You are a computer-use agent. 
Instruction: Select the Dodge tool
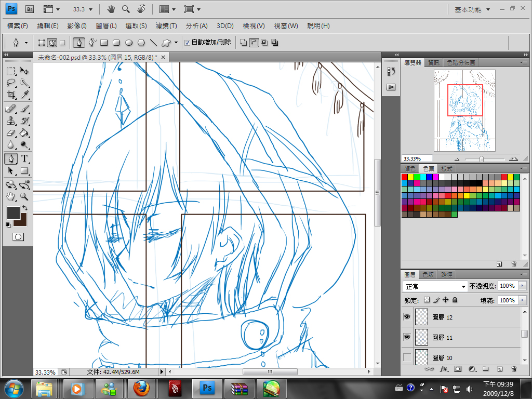pos(24,145)
